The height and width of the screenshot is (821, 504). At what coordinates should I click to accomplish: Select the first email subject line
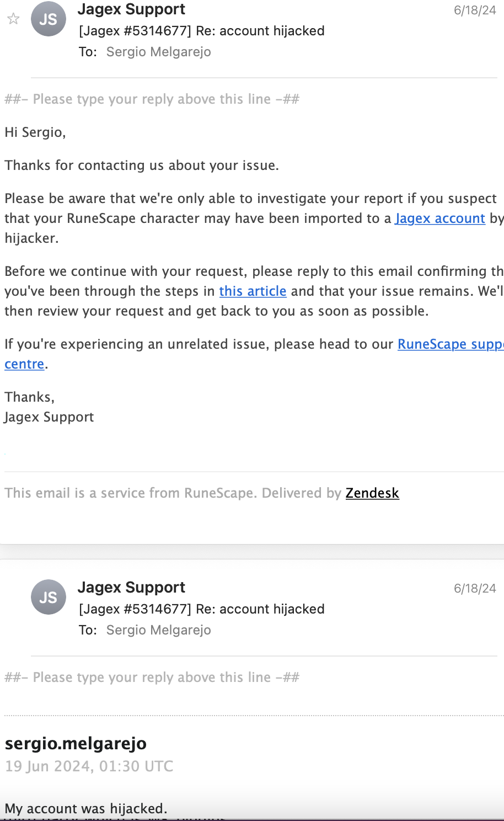click(x=202, y=31)
